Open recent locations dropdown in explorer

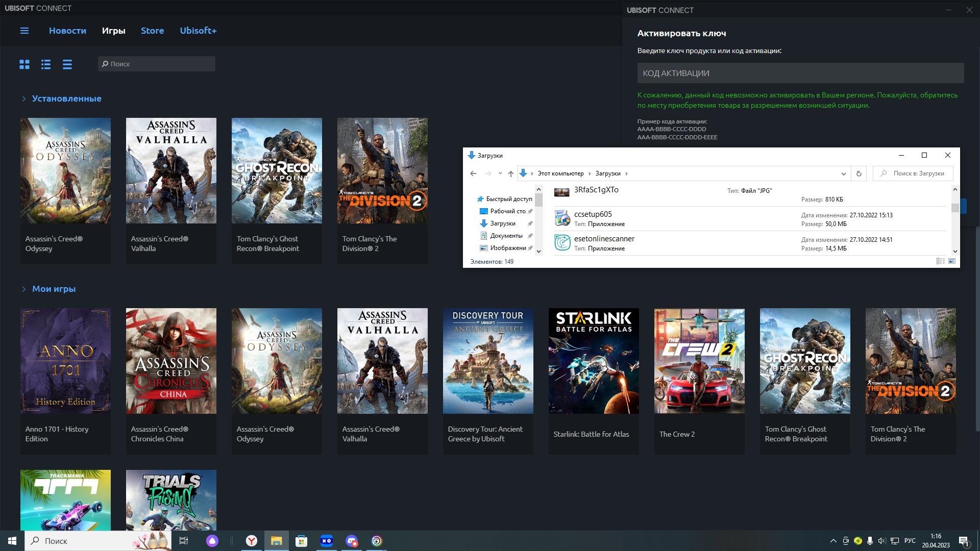[x=500, y=173]
